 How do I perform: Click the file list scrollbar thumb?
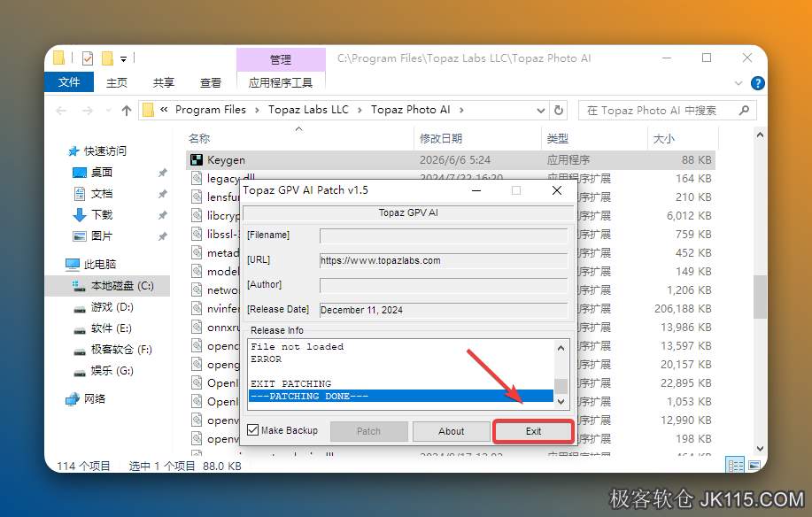[x=760, y=297]
